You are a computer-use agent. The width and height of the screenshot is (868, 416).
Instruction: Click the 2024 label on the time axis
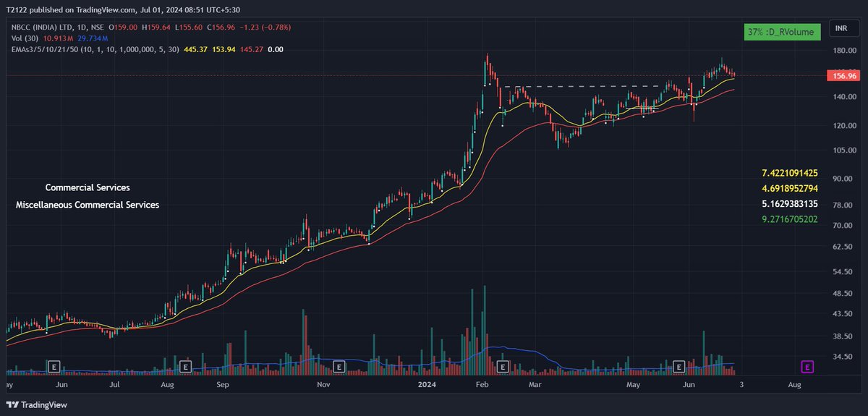[426, 386]
